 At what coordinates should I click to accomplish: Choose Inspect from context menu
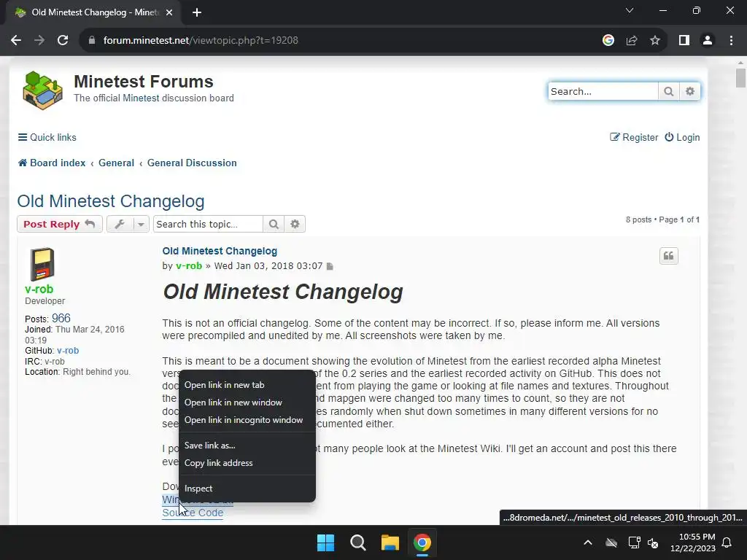click(247, 488)
